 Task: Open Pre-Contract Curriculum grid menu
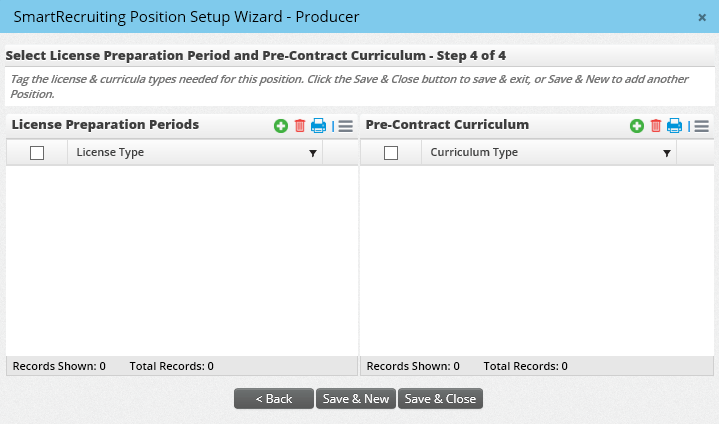pyautogui.click(x=702, y=126)
